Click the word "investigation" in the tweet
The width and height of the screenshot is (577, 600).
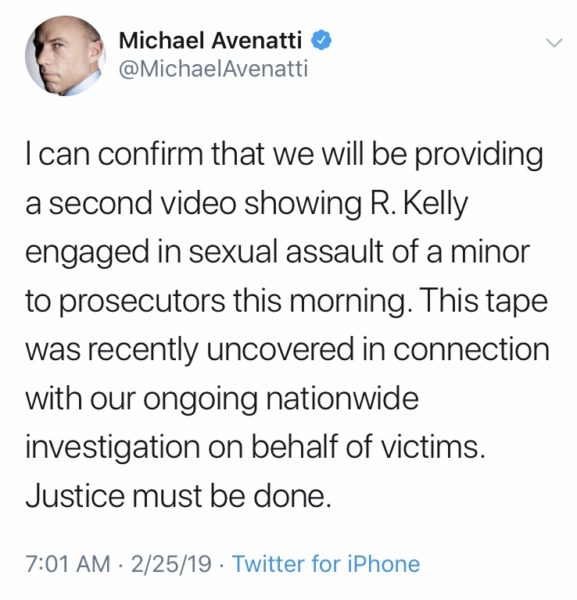coord(113,448)
